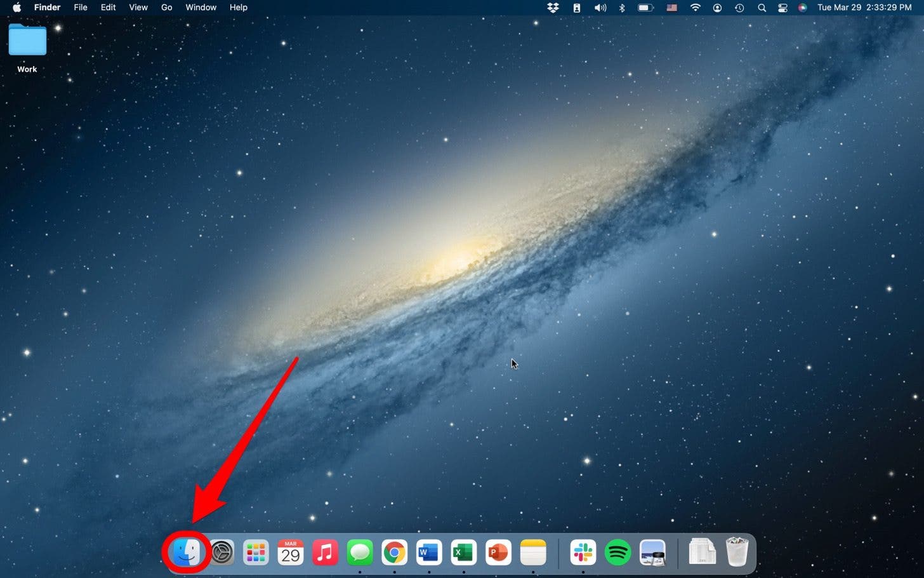
Task: Open the Trash
Action: point(737,552)
